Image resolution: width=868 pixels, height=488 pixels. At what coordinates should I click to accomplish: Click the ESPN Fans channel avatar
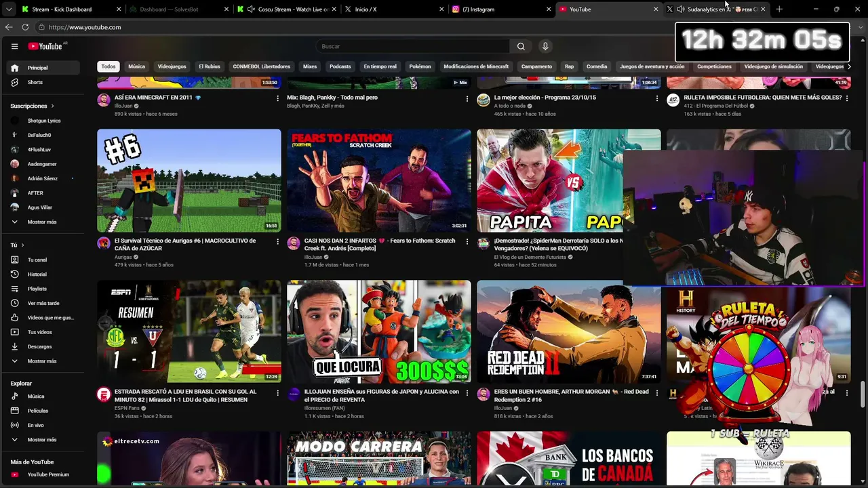[104, 394]
